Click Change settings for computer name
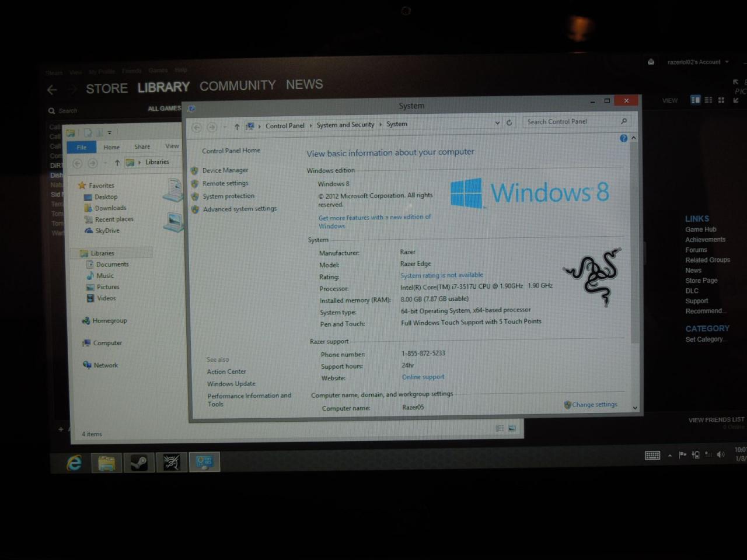The image size is (747, 560). click(x=595, y=404)
